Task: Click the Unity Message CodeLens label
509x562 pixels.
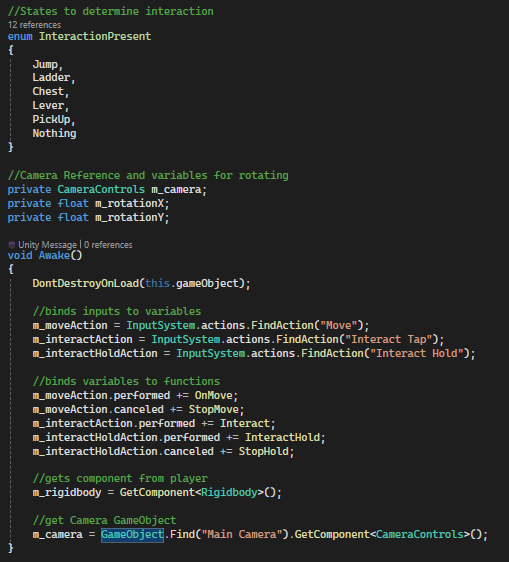Action: 47,245
